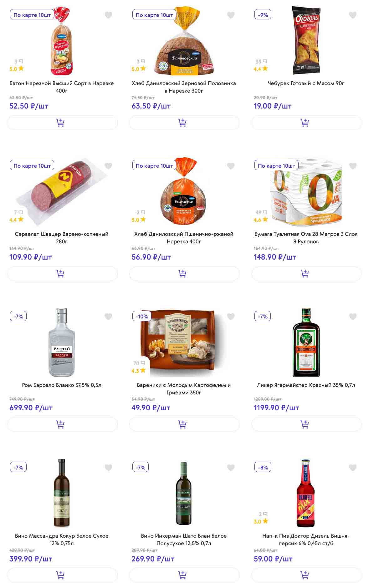Open the Barceló Blanco rum bottle image
Image resolution: width=374 pixels, height=588 pixels.
coord(62,342)
